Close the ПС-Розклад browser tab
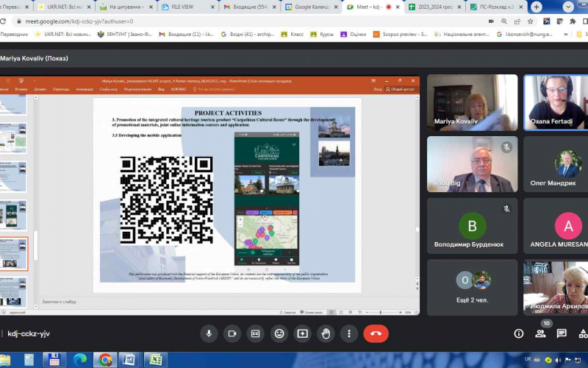 [x=522, y=7]
